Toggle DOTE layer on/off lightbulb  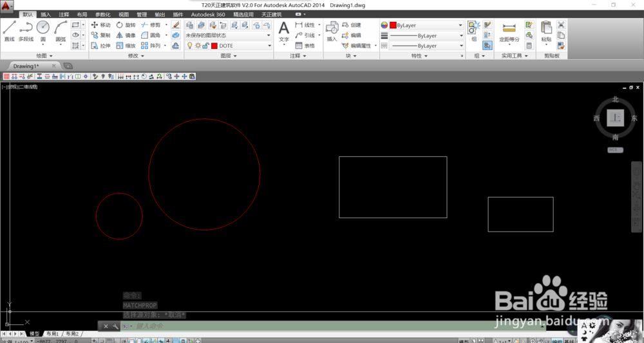coord(190,46)
